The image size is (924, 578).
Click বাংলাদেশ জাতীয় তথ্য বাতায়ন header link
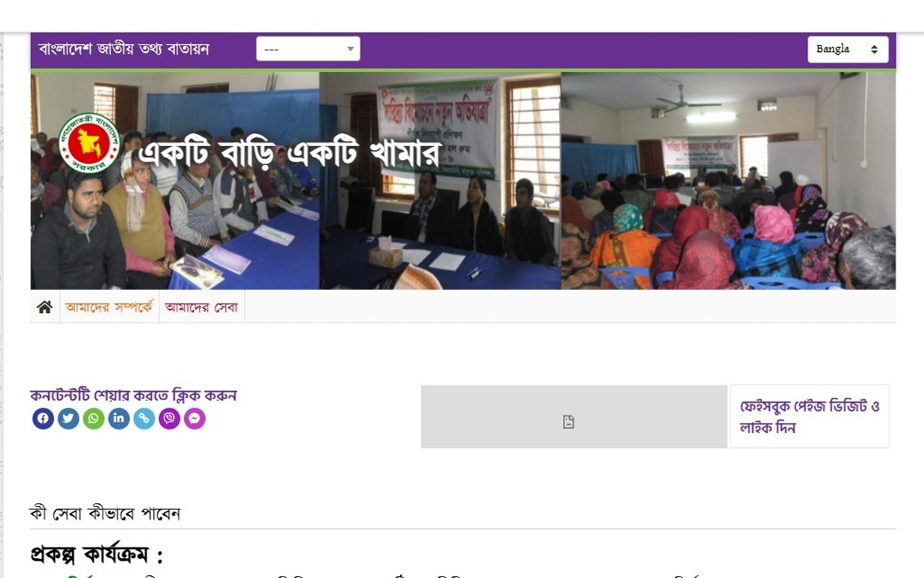tap(124, 49)
